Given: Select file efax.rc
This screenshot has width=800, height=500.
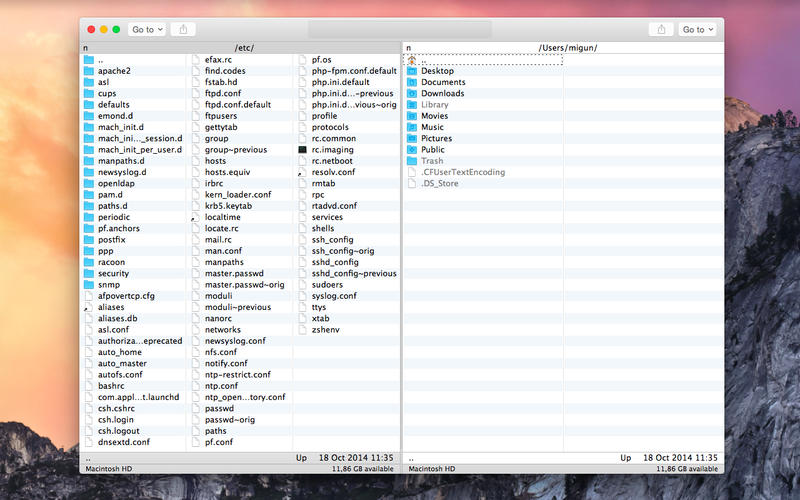Looking at the screenshot, I should [x=218, y=60].
